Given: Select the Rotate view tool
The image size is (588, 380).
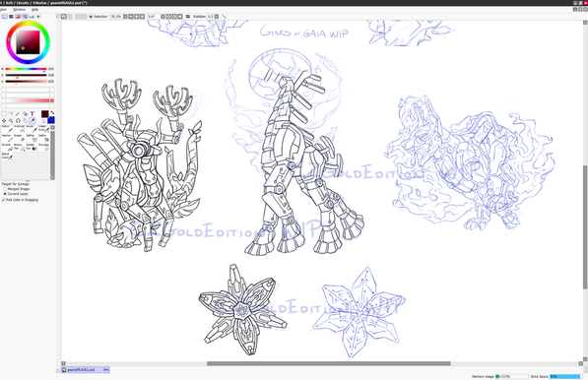Looking at the screenshot, I should point(18,121).
